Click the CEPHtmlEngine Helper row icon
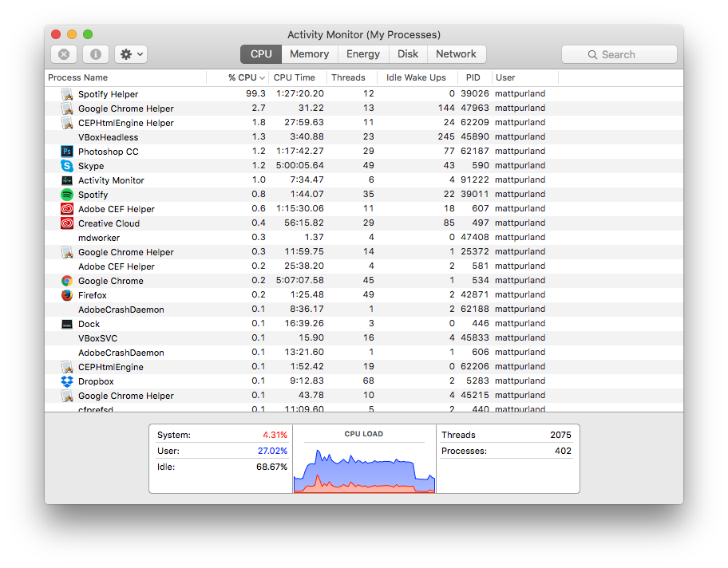728x568 pixels. (67, 123)
